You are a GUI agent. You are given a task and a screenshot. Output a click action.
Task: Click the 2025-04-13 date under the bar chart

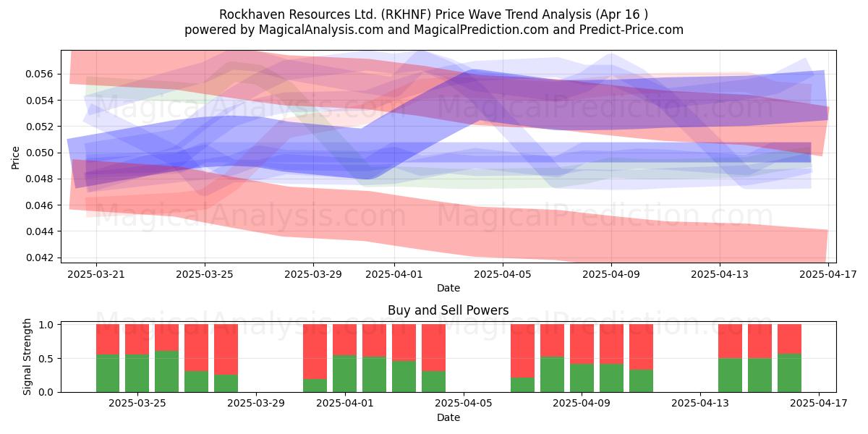tap(700, 404)
